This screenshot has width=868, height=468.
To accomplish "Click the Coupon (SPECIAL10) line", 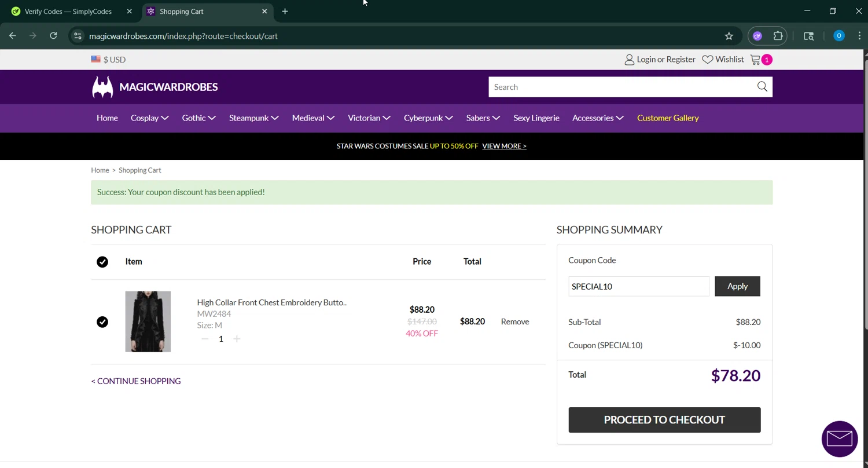I will click(x=605, y=345).
